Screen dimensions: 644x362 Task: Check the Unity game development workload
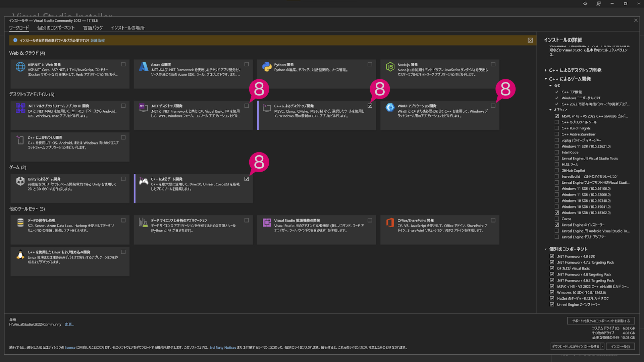[x=123, y=179]
